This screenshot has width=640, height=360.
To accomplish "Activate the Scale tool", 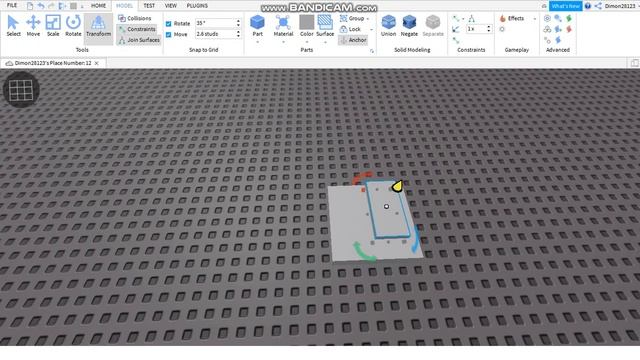I will tap(53, 26).
